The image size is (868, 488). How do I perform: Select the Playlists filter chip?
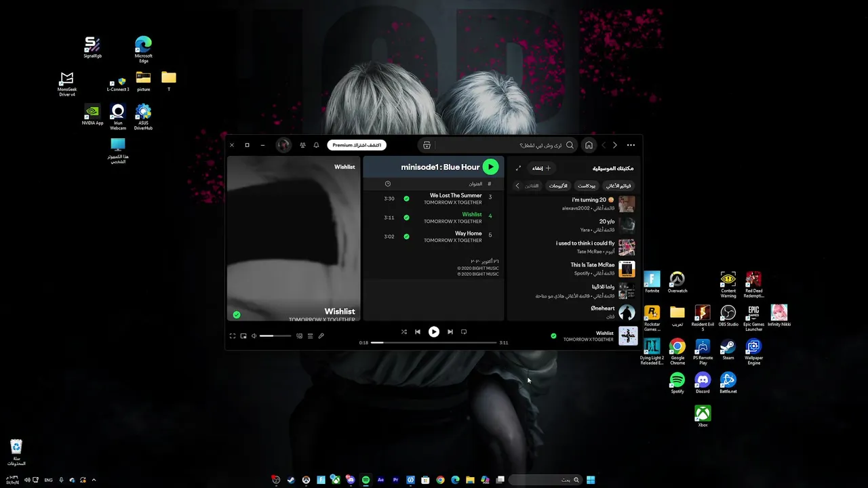pyautogui.click(x=618, y=186)
